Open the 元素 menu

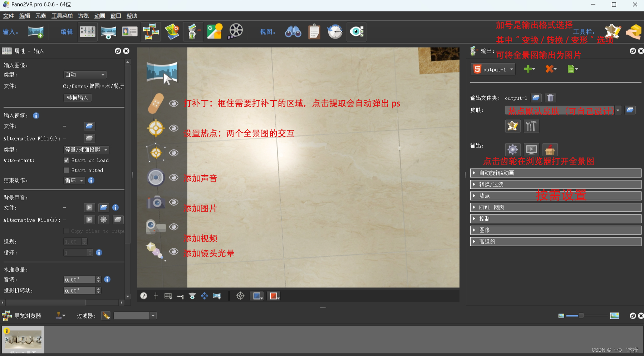click(41, 16)
